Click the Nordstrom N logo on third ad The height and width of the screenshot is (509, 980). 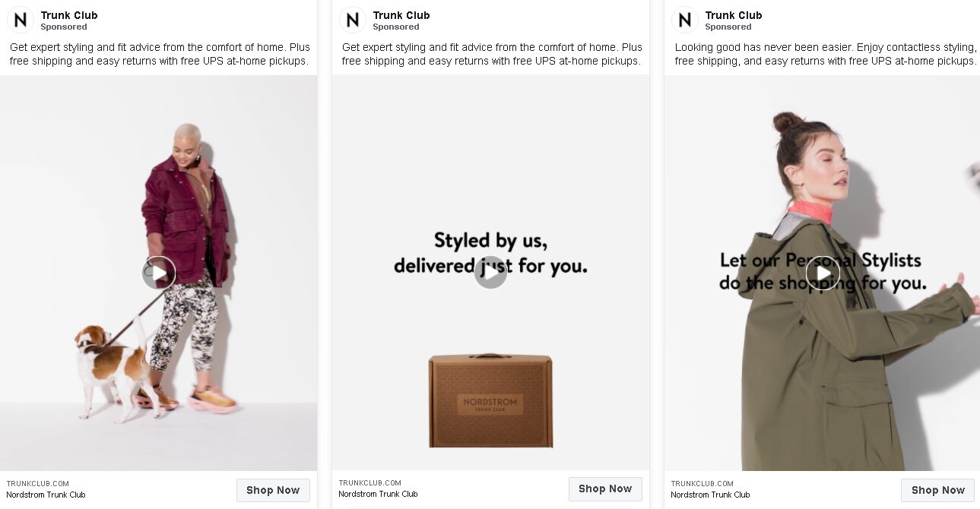[684, 20]
